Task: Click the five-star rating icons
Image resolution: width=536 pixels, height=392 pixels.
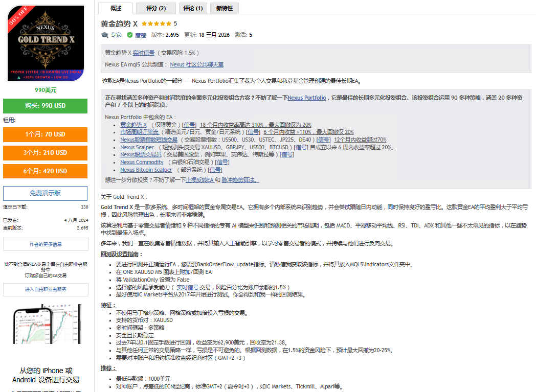Action: click(156, 24)
